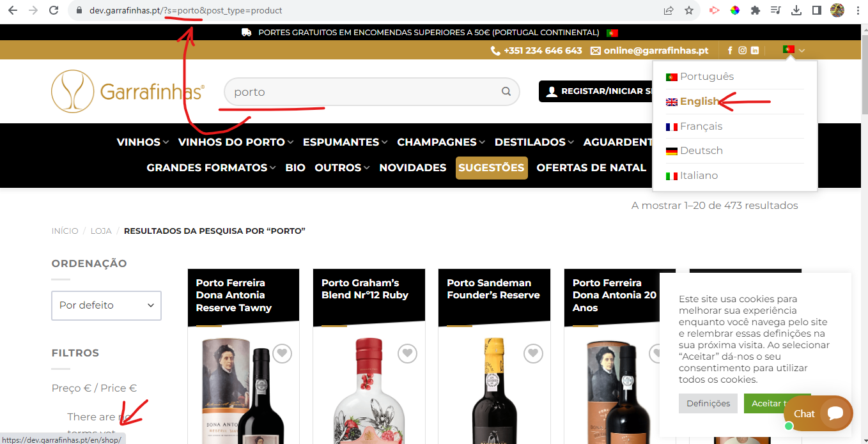Focus the site search field containing "porto"
Image resolution: width=868 pixels, height=444 pixels.
pos(372,91)
